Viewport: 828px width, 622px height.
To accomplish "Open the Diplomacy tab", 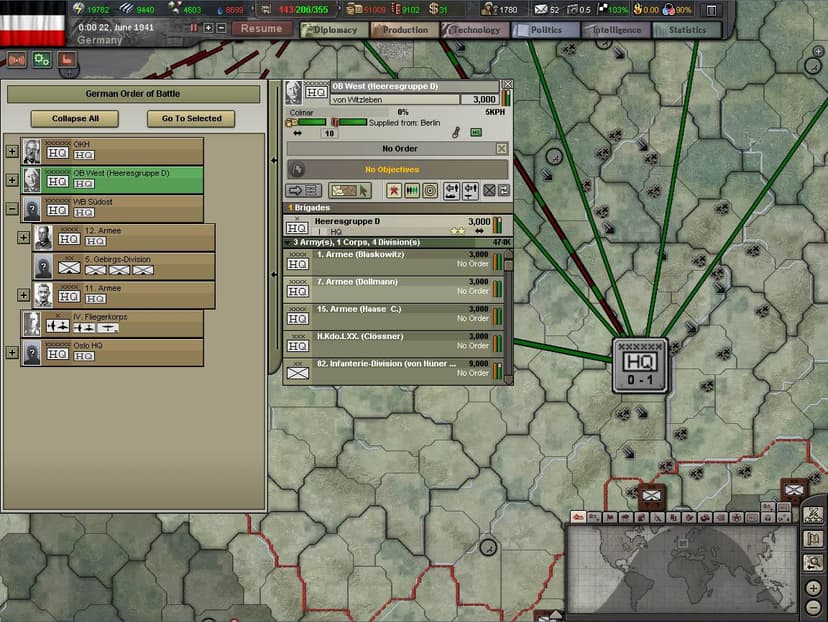I will coord(334,30).
